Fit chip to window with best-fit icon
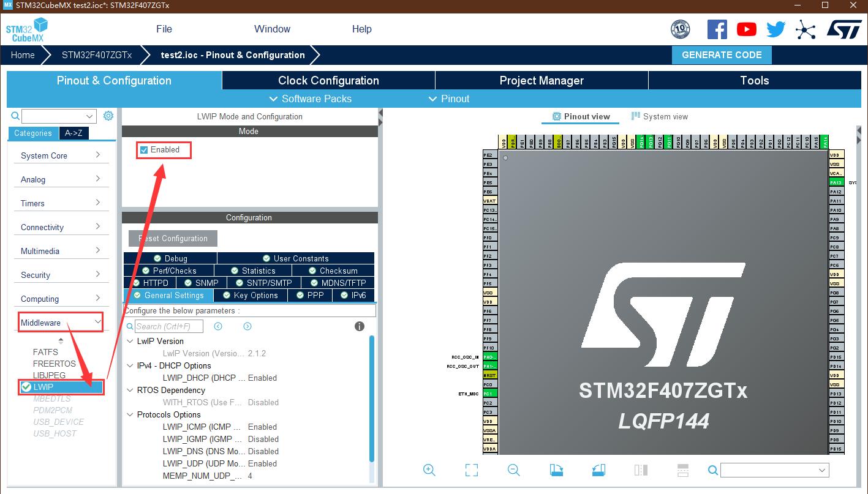Viewport: 868px width, 494px height. 471,470
